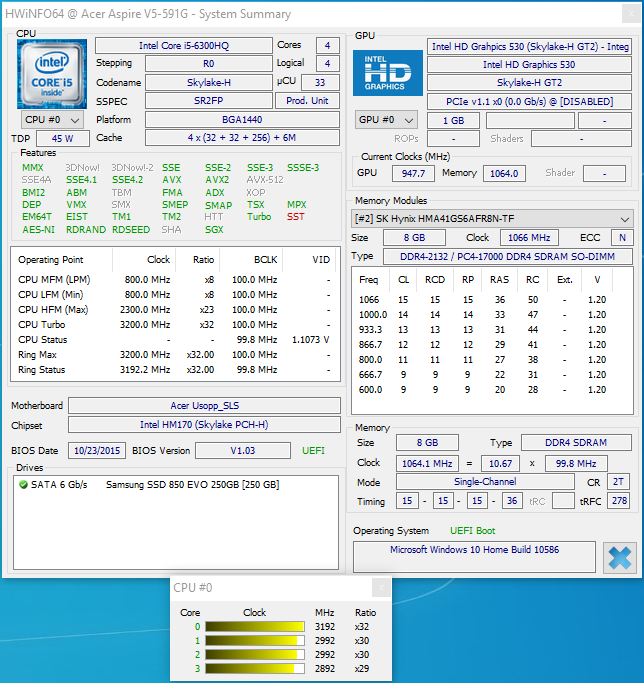Click the Core 0 clock bar
Viewport: 644px width, 683px height.
coord(255,627)
